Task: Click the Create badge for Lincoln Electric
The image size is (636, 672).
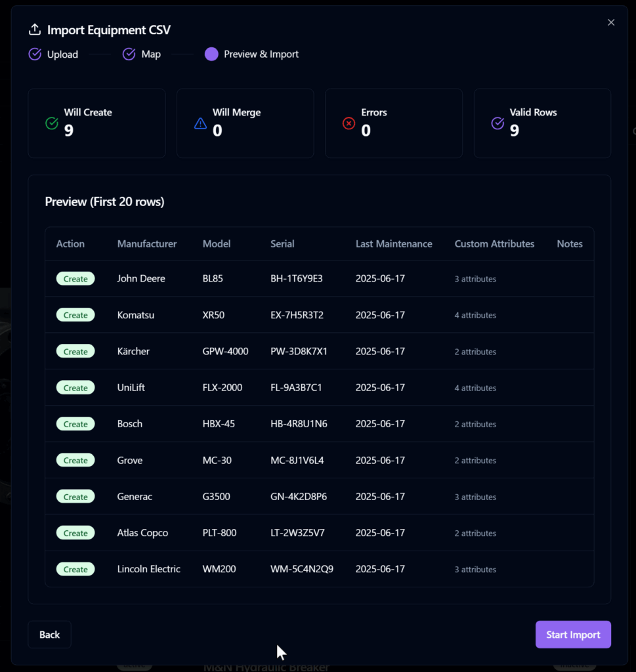Action: click(x=75, y=570)
